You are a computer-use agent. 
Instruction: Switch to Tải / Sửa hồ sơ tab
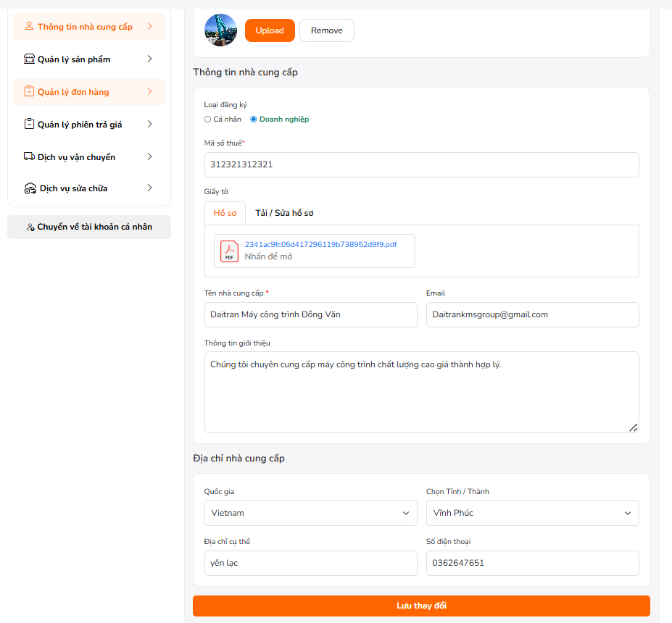tap(284, 213)
